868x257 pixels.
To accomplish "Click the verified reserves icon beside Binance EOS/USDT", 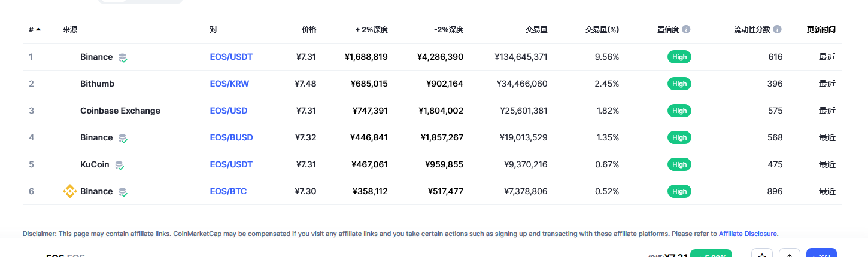I will coord(123,57).
